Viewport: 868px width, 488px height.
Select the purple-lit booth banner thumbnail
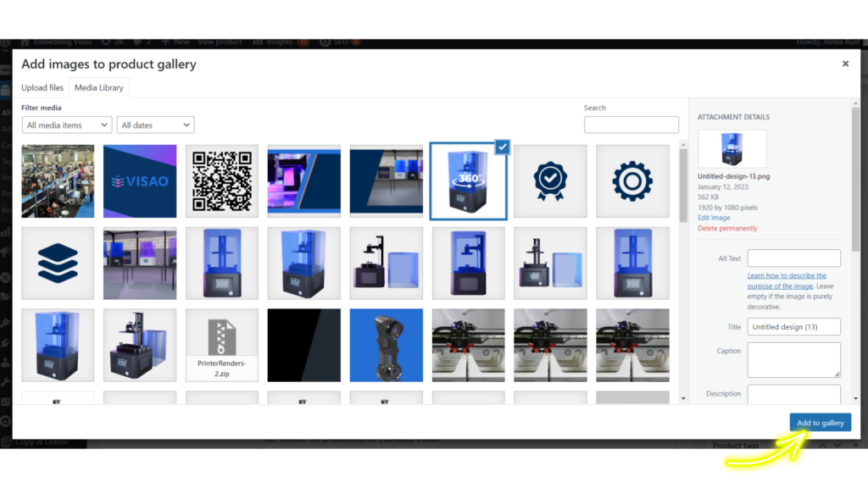[x=304, y=181]
